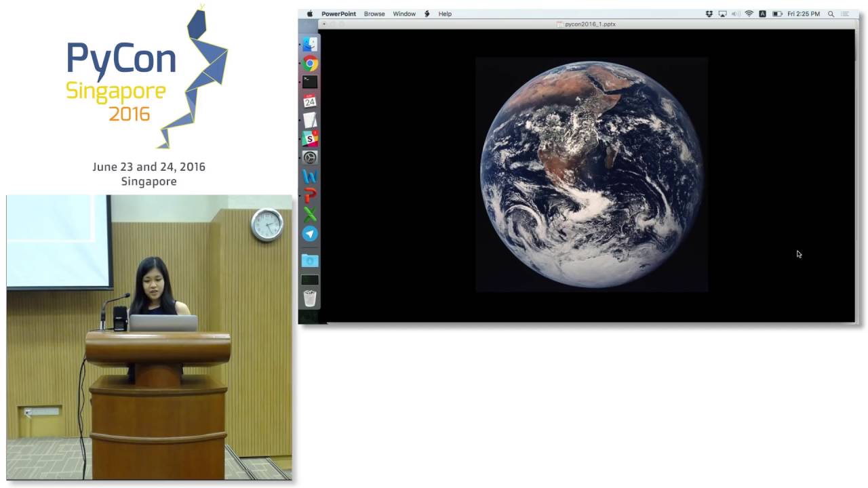Open the Window menu
The height and width of the screenshot is (488, 868).
(404, 14)
